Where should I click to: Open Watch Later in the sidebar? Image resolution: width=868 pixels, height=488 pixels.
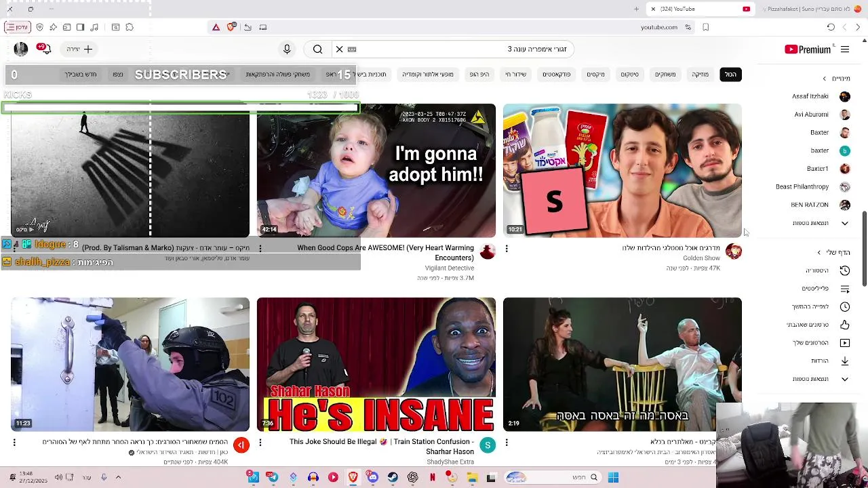coord(822,307)
